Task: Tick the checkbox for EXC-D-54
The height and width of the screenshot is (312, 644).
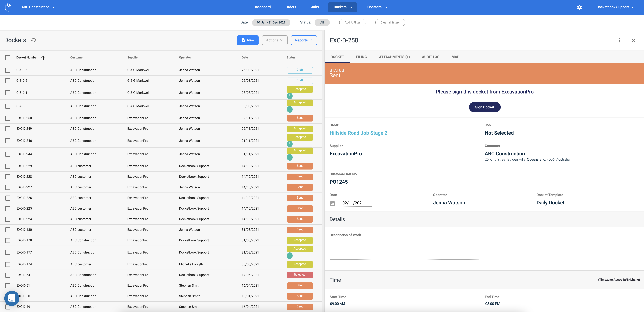Action: click(x=8, y=275)
